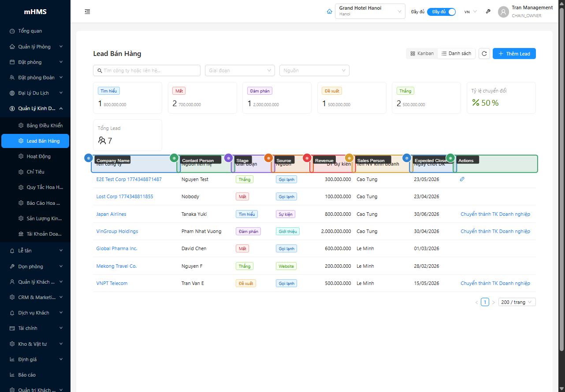
Task: Click the link icon in E2E Test Corp actions
Action: (x=462, y=179)
